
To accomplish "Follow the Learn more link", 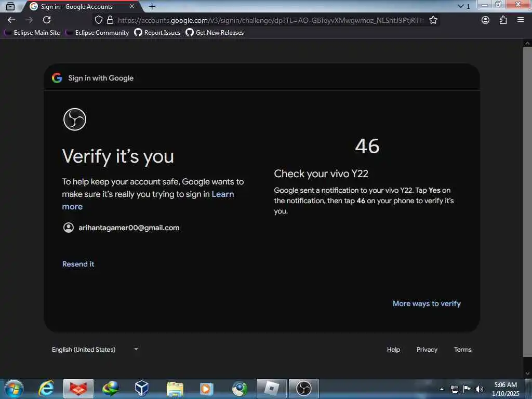I will (148, 200).
